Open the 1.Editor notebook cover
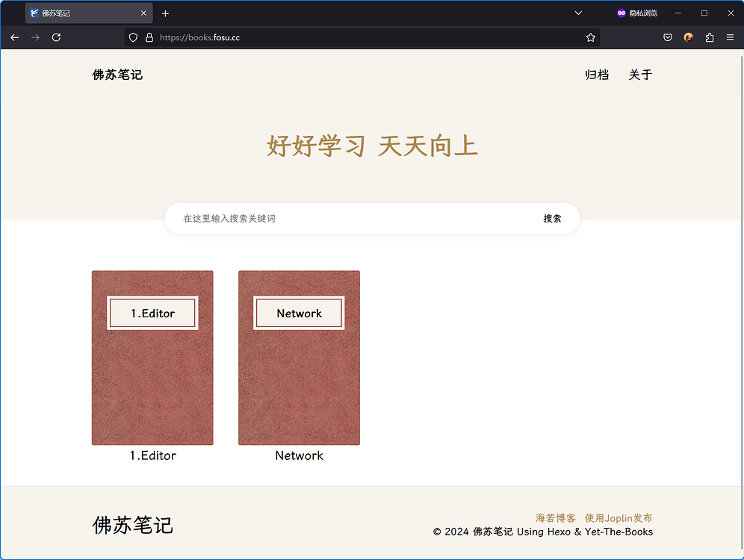 coord(152,358)
